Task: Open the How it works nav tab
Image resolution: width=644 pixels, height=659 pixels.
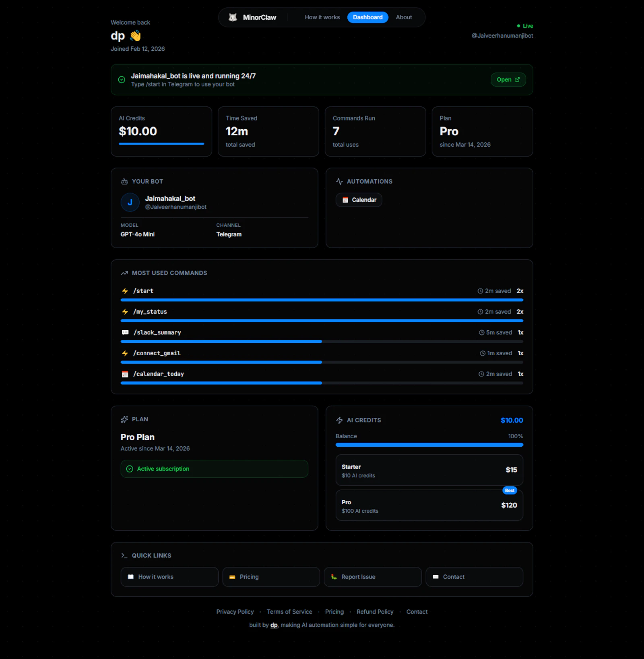Action: (322, 17)
